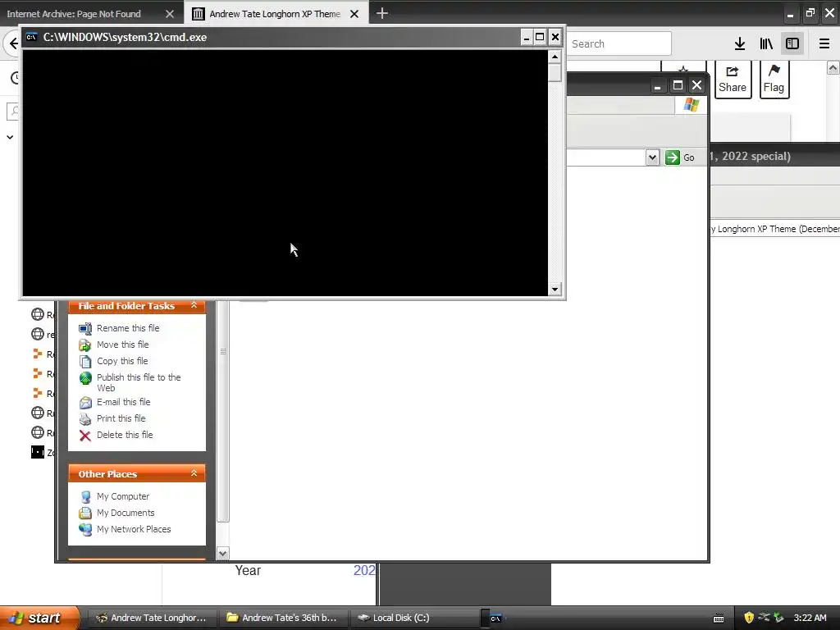
Task: Click the red X delete icon
Action: (85, 436)
